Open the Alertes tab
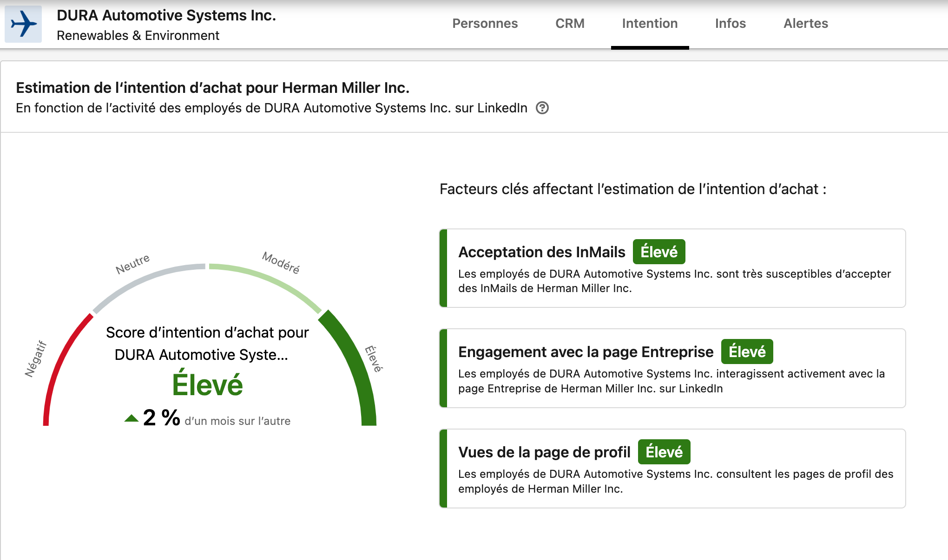Image resolution: width=948 pixels, height=560 pixels. (x=806, y=23)
